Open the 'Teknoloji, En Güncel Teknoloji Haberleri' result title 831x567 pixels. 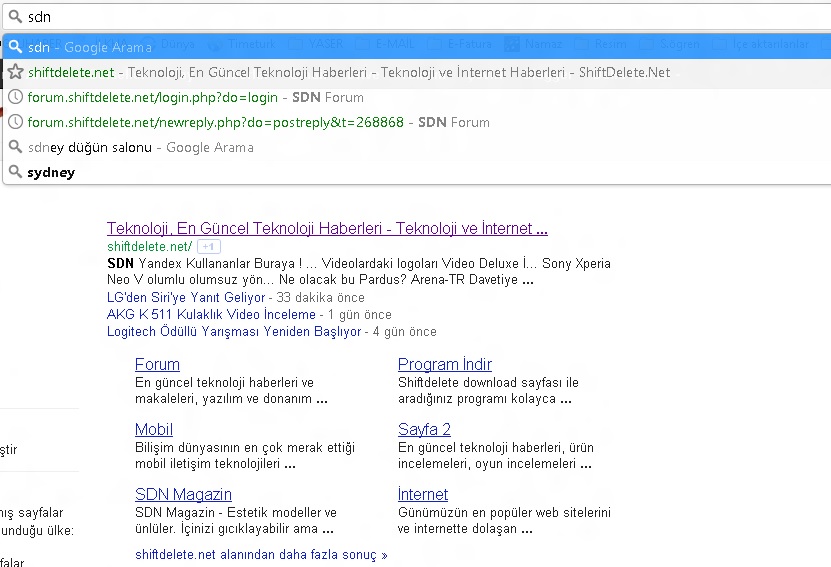point(327,228)
